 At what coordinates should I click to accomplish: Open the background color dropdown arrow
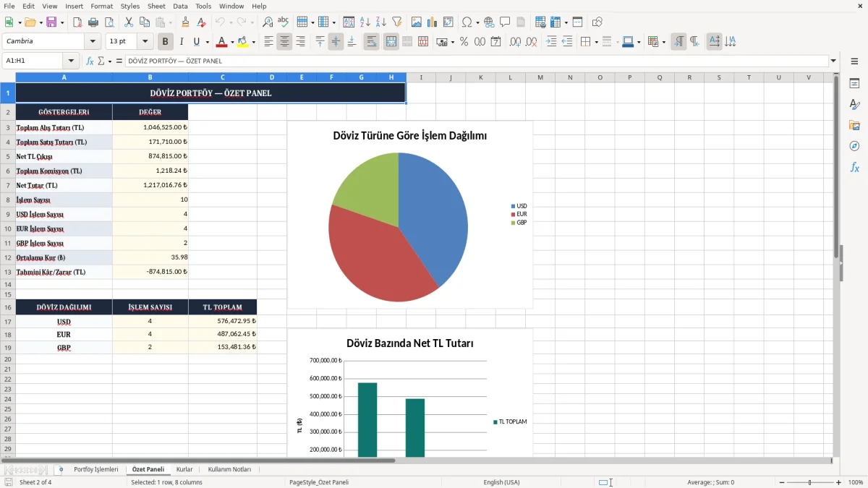click(x=253, y=42)
